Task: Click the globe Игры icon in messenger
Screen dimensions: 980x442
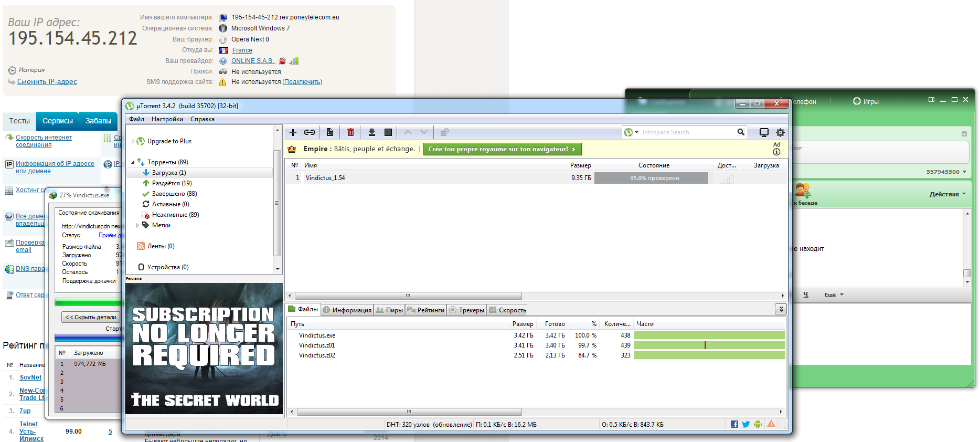Action: pyautogui.click(x=857, y=101)
